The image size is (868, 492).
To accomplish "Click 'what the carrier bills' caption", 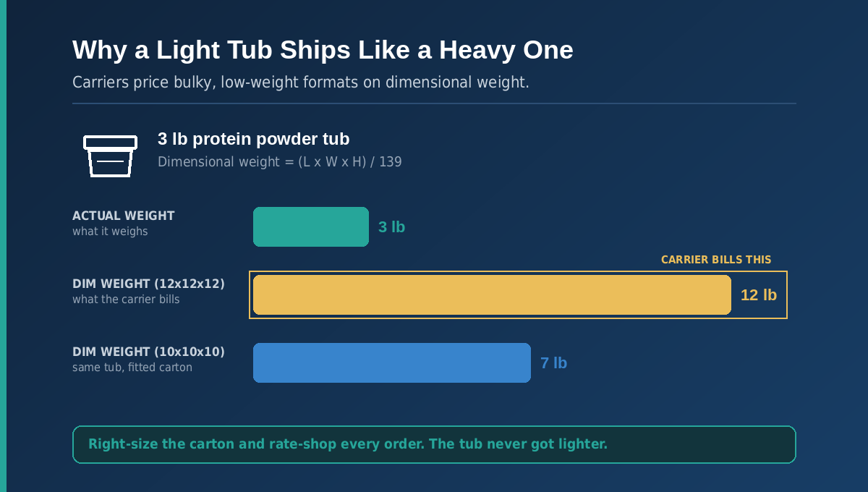I will point(126,300).
